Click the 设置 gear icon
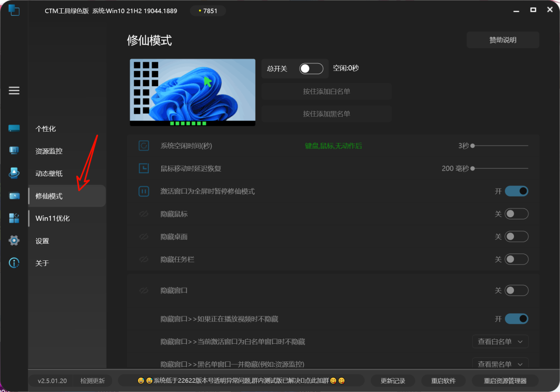 14,240
